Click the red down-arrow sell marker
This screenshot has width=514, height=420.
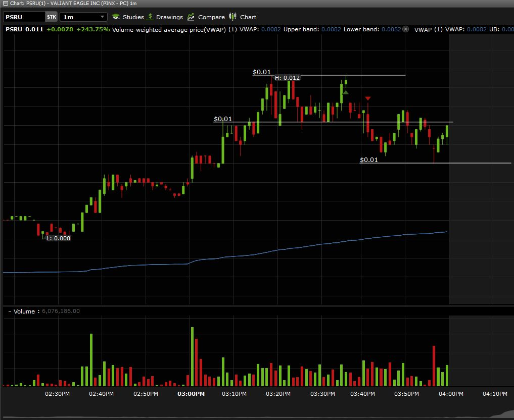(x=368, y=98)
